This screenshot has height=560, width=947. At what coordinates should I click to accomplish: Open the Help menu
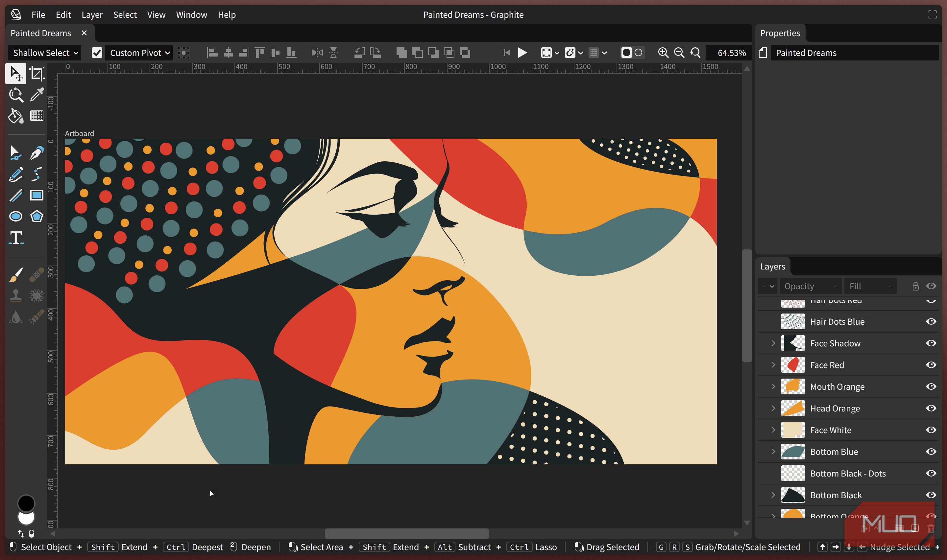(x=227, y=15)
